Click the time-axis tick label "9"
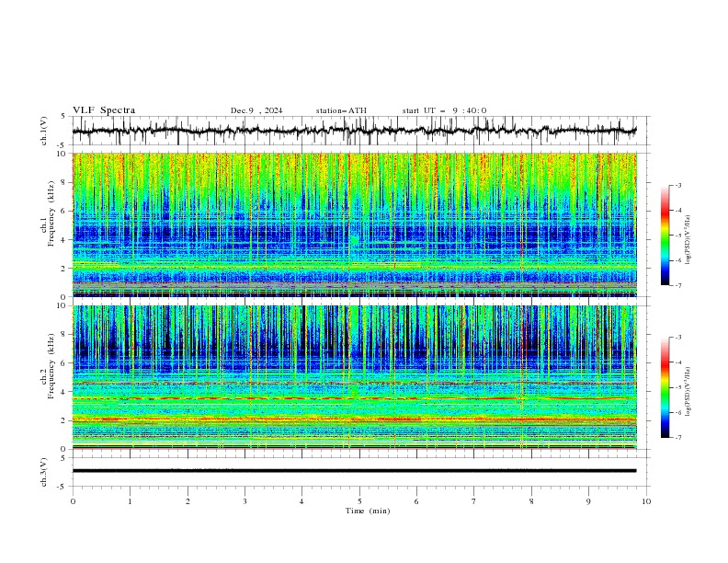Image resolution: width=728 pixels, height=563 pixels. tap(588, 501)
